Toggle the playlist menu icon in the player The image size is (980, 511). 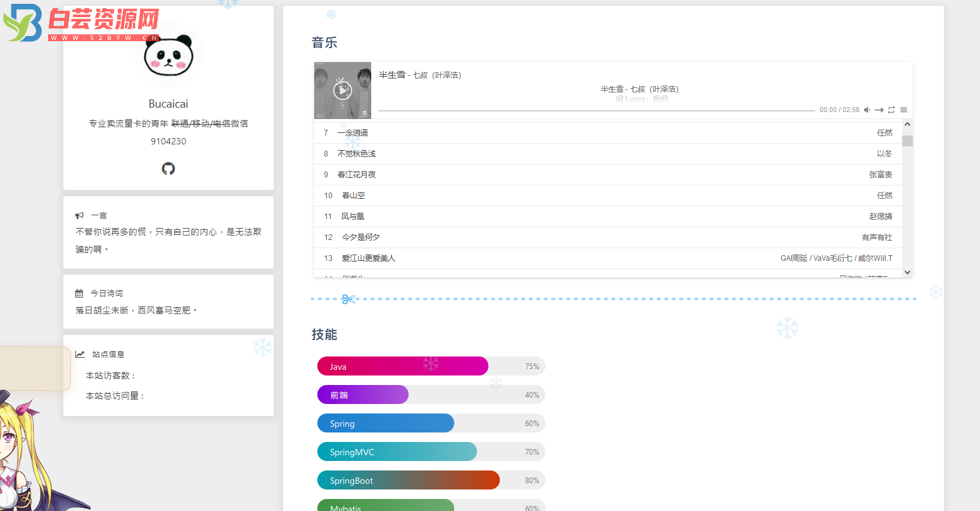pyautogui.click(x=903, y=110)
